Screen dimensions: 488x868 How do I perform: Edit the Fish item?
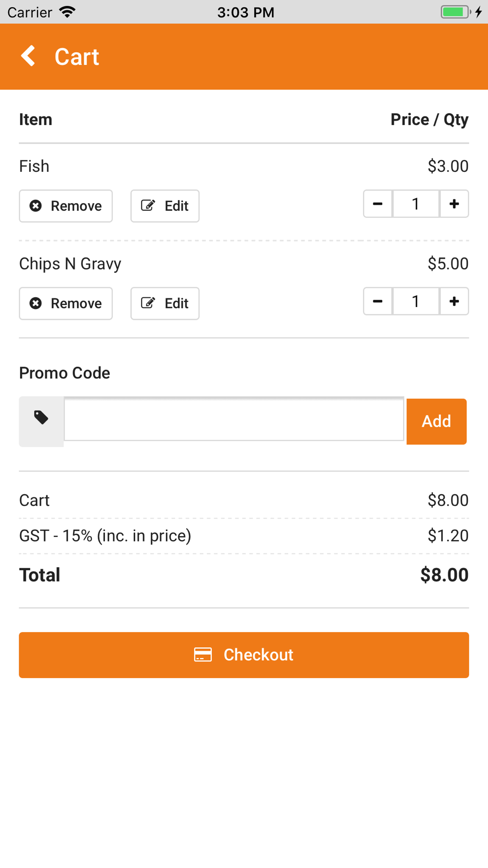[x=165, y=206]
